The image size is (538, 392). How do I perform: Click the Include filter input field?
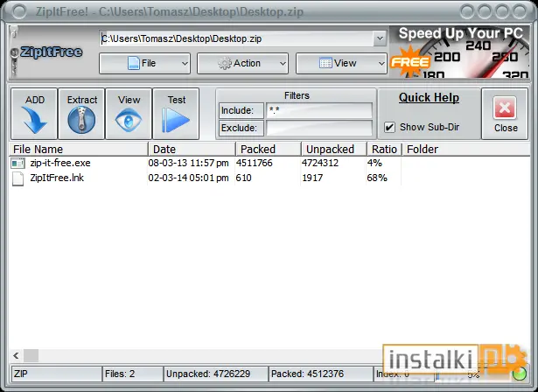319,110
